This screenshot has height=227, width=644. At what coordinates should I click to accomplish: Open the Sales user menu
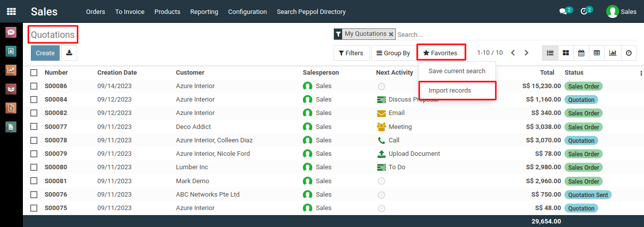(621, 11)
